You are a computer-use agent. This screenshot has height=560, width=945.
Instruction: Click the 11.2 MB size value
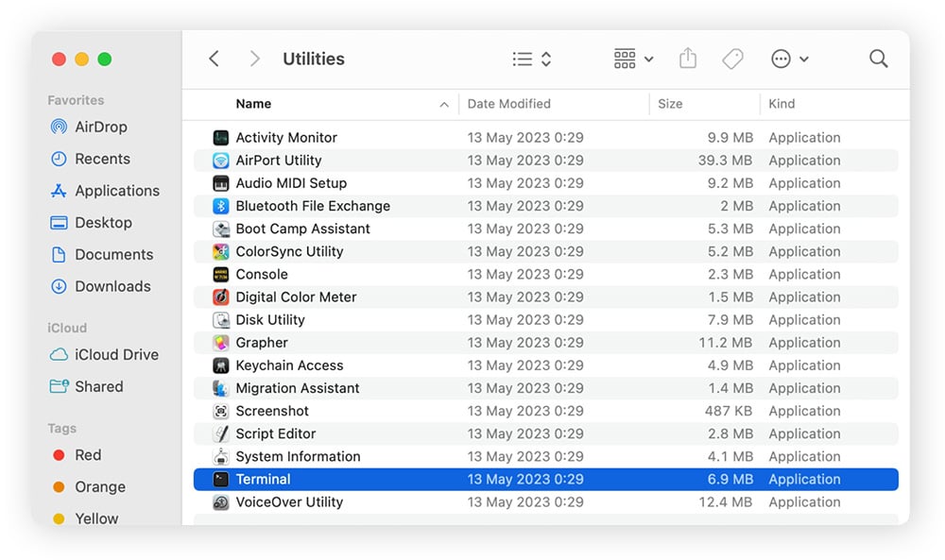pyautogui.click(x=726, y=343)
